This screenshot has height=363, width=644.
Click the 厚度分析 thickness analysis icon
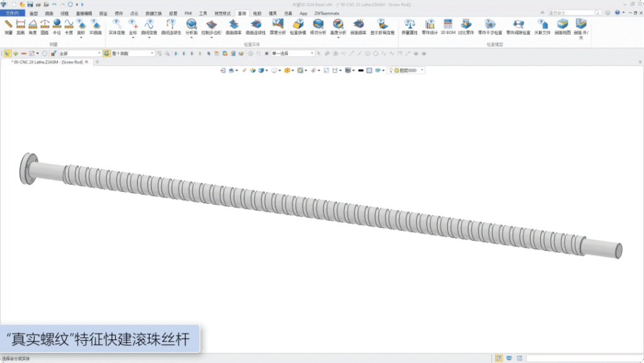pyautogui.click(x=277, y=26)
